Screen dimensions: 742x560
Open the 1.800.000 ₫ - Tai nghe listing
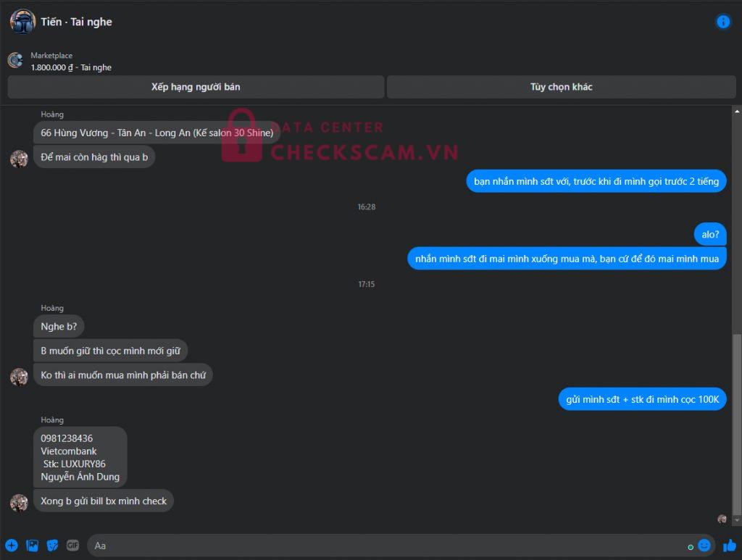click(x=71, y=67)
